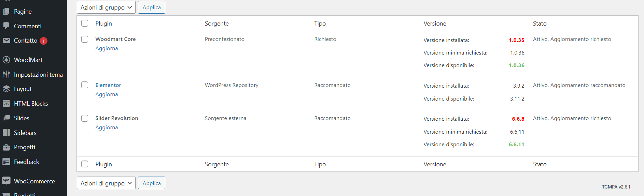Click the HTML Blocks code icon
This screenshot has width=644, height=196.
(6, 104)
